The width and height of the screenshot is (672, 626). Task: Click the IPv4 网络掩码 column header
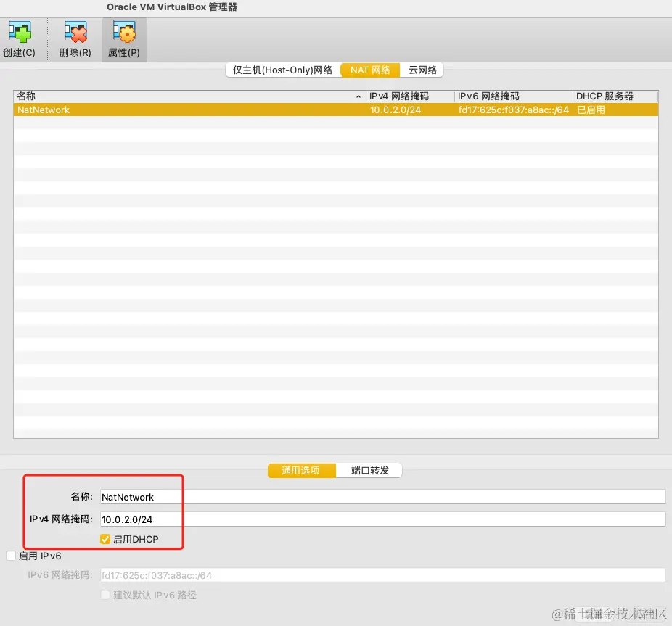(x=410, y=96)
